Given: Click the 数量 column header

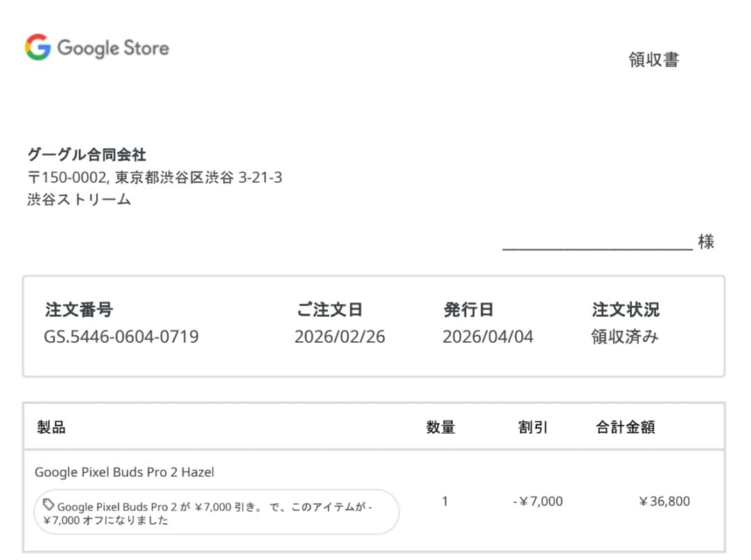Looking at the screenshot, I should tap(441, 427).
